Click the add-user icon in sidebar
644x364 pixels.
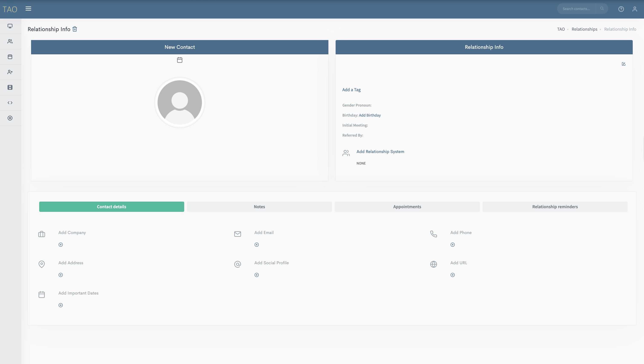click(10, 72)
